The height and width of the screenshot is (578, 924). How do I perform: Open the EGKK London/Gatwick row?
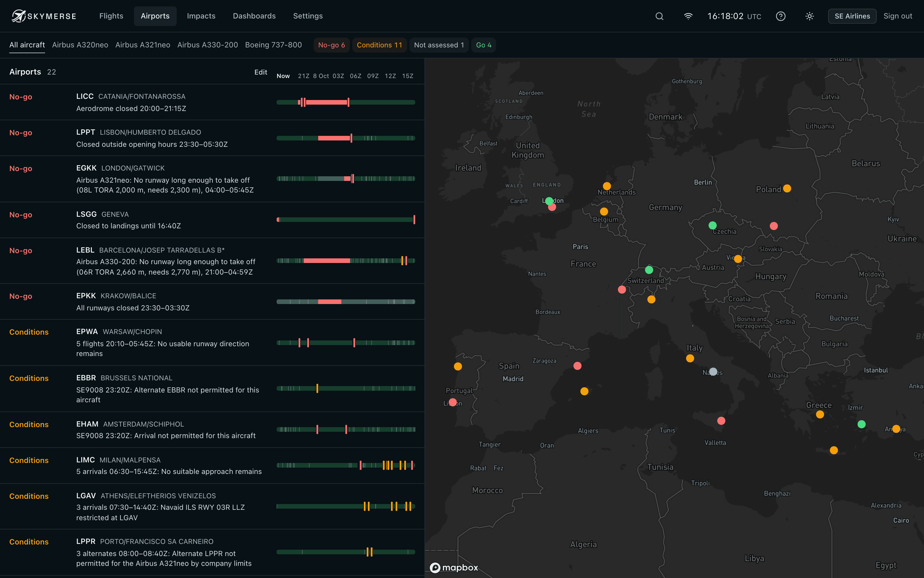click(x=212, y=179)
